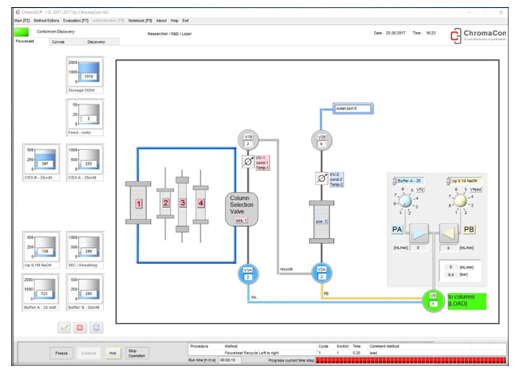
Task: Click the green V5 load valve
Action: tap(433, 300)
